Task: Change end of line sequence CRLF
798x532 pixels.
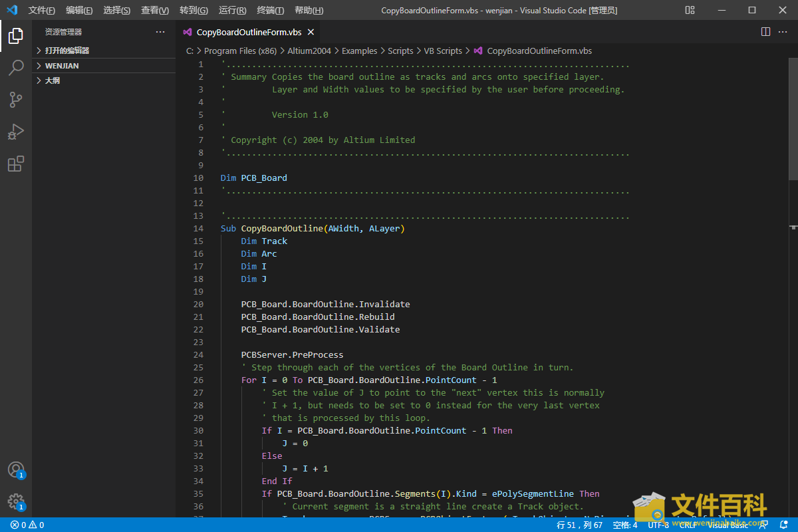Action: point(687,525)
